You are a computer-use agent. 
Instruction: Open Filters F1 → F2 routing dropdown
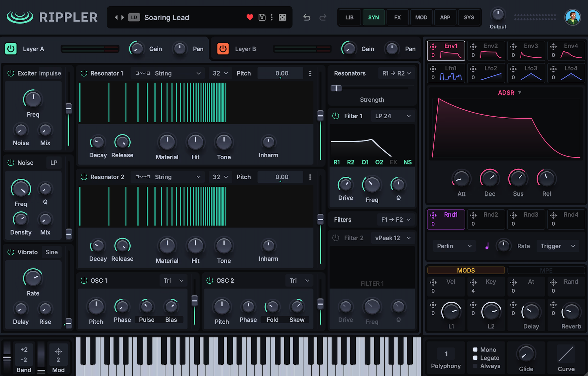point(396,220)
